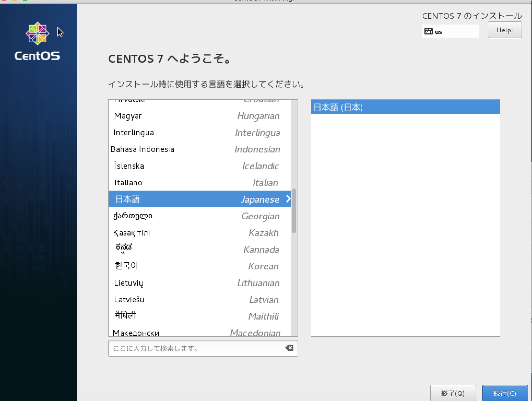Click the keyboard layout indicator showing 'us'
This screenshot has height=401, width=532.
coord(450,31)
